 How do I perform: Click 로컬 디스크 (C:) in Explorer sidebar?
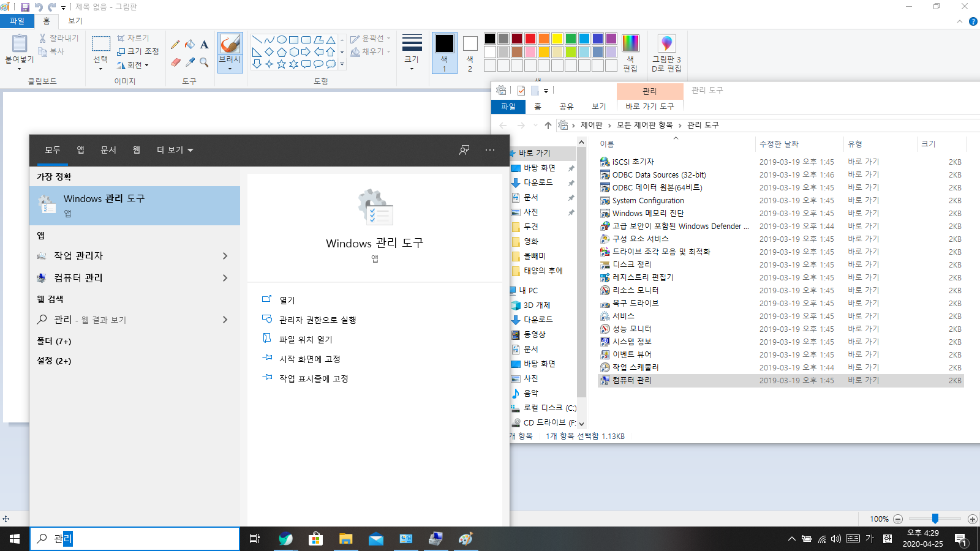pyautogui.click(x=549, y=408)
